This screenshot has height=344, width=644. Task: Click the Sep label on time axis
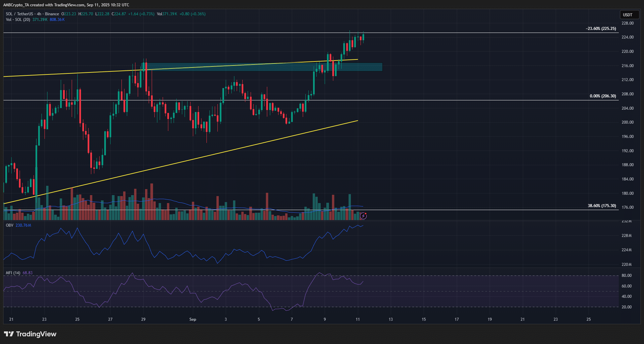[193, 319]
